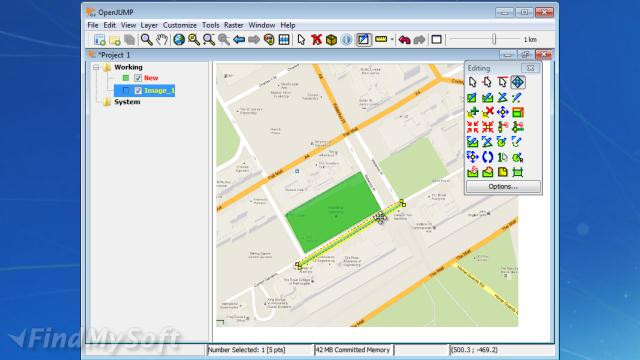Zoom to full extent with globe icon
The height and width of the screenshot is (360, 640).
(x=179, y=40)
